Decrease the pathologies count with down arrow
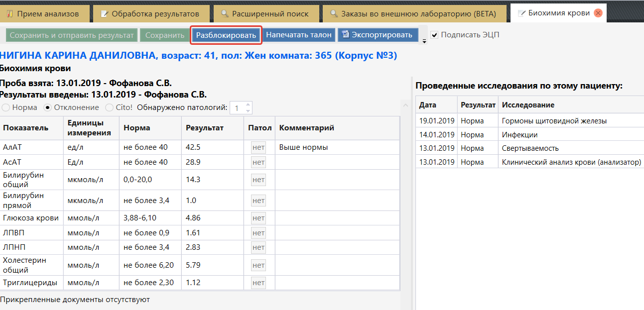Screen dimensions: 644x310 [248, 110]
